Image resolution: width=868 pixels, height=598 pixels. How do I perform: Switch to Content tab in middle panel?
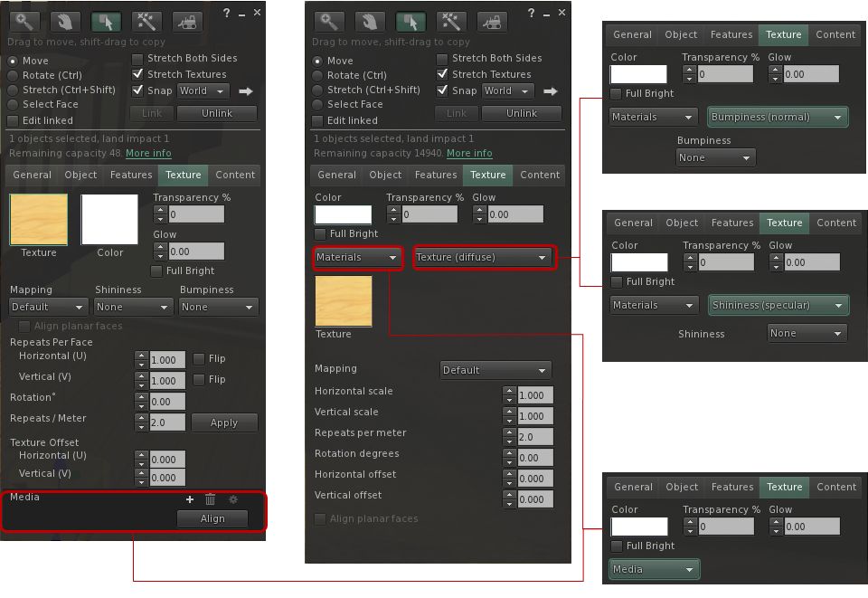tap(540, 176)
